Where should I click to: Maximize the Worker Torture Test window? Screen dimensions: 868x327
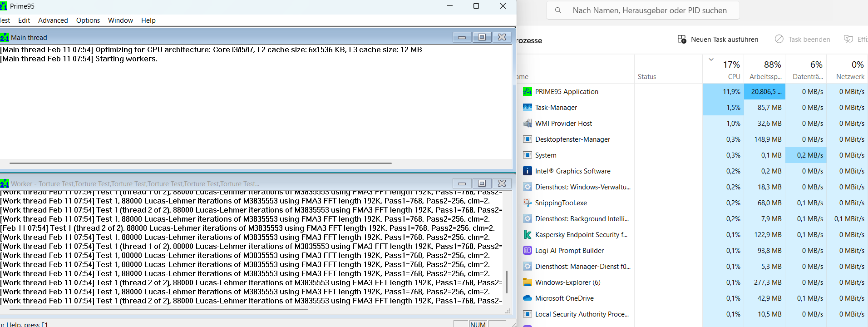click(x=482, y=183)
